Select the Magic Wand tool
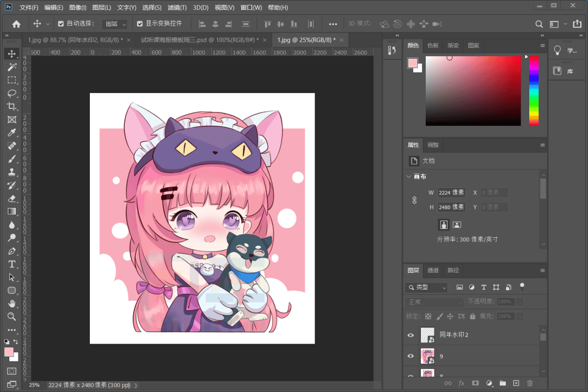Viewport: 588px width, 392px height. (11, 67)
